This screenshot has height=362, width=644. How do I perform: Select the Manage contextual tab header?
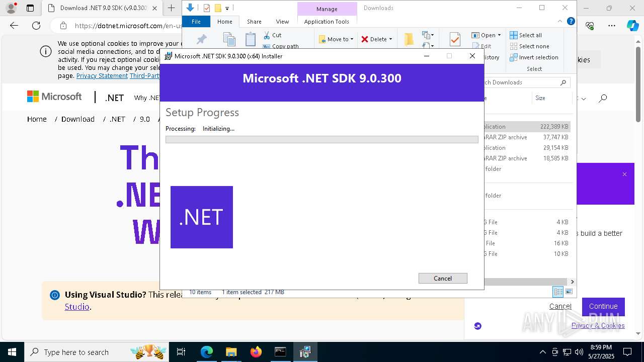(327, 9)
